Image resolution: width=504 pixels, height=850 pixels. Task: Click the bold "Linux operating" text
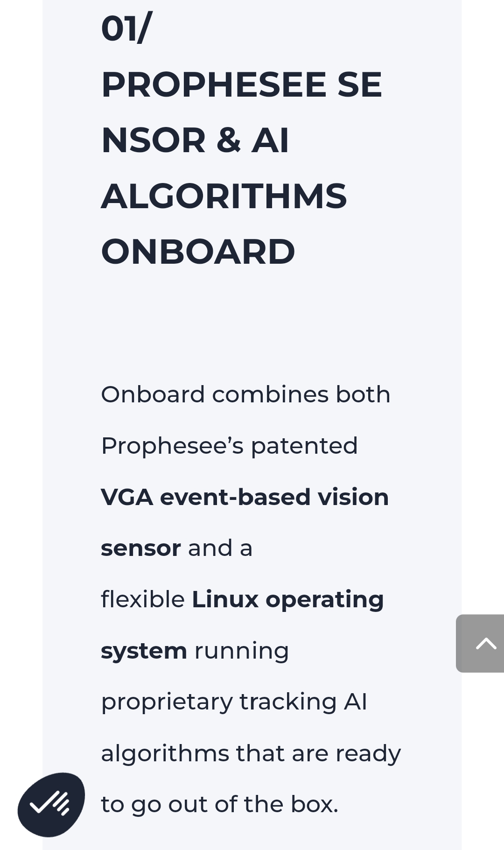pos(288,600)
